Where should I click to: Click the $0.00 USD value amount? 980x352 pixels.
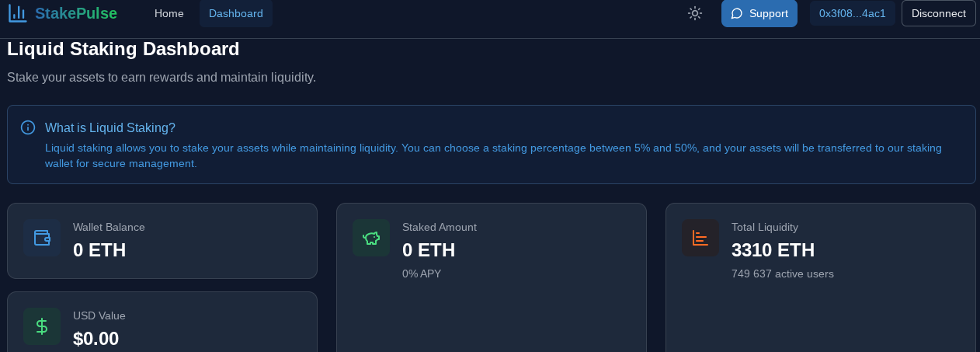(96, 339)
